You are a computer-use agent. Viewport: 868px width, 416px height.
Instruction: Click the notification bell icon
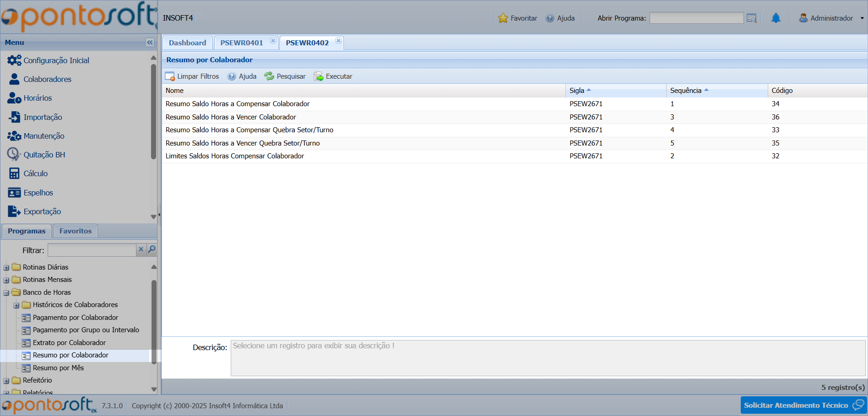(776, 18)
